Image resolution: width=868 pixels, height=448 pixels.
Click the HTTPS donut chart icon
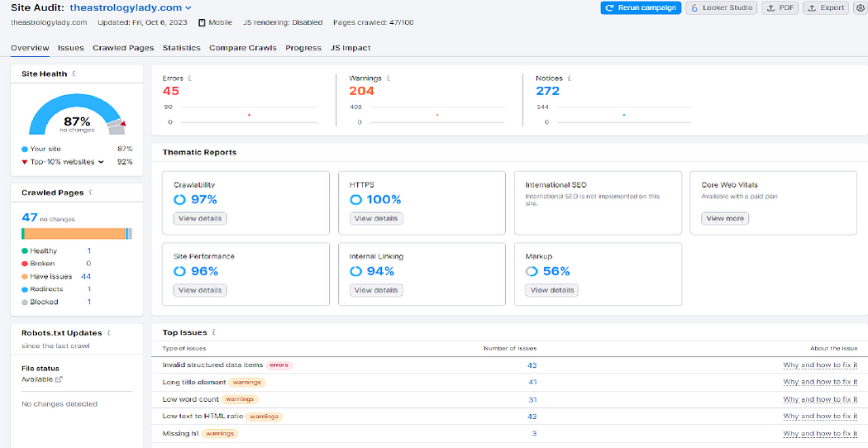coord(356,199)
